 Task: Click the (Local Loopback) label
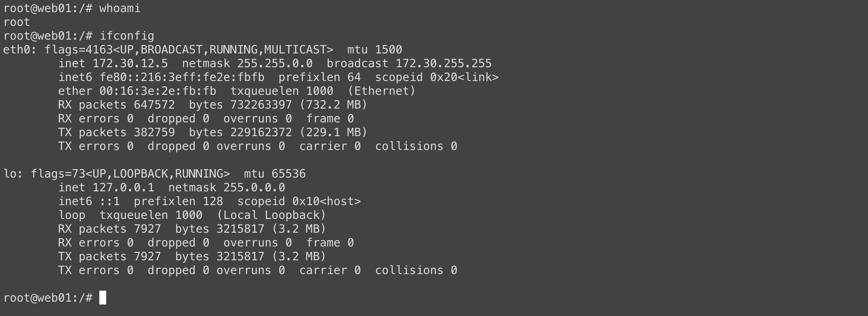(x=271, y=215)
